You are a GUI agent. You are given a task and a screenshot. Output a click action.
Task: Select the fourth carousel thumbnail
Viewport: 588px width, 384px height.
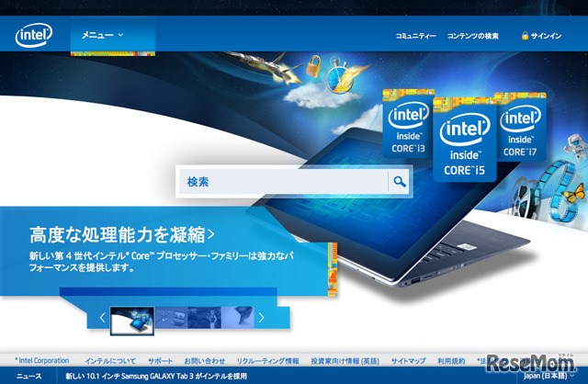tap(237, 318)
